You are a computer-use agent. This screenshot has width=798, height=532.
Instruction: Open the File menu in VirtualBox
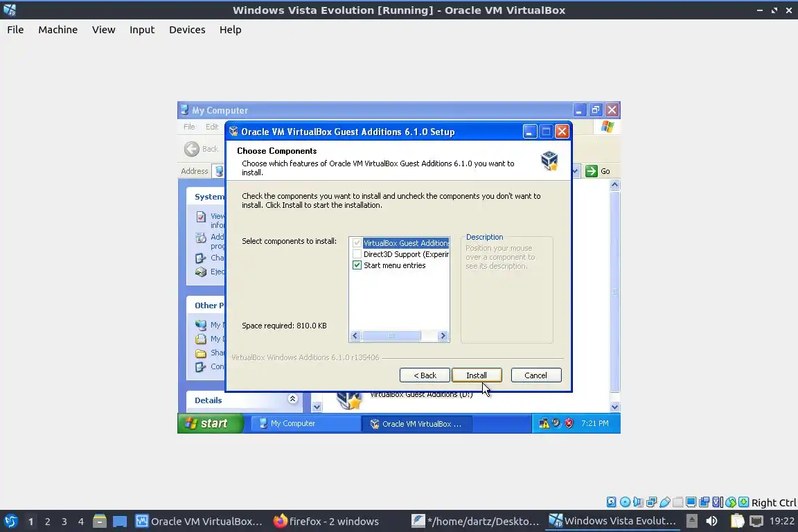pos(15,30)
